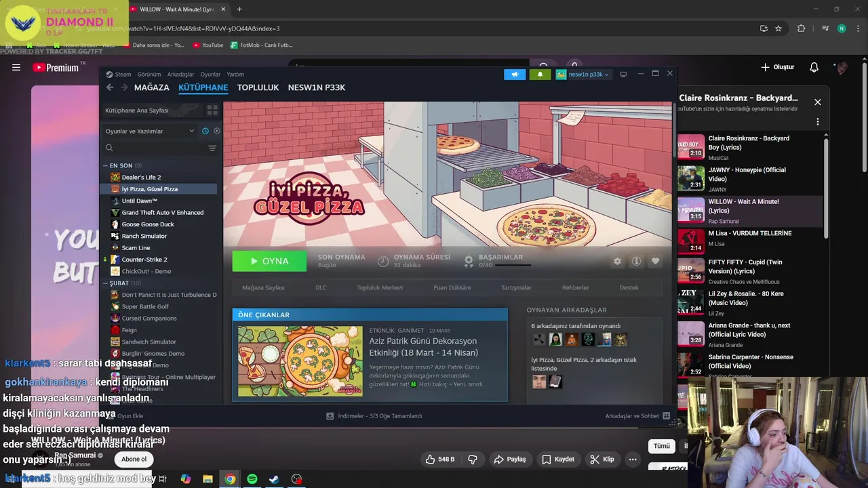Click YouTube Oluştur create button
Image resolution: width=868 pixels, height=488 pixels.
pyautogui.click(x=778, y=67)
